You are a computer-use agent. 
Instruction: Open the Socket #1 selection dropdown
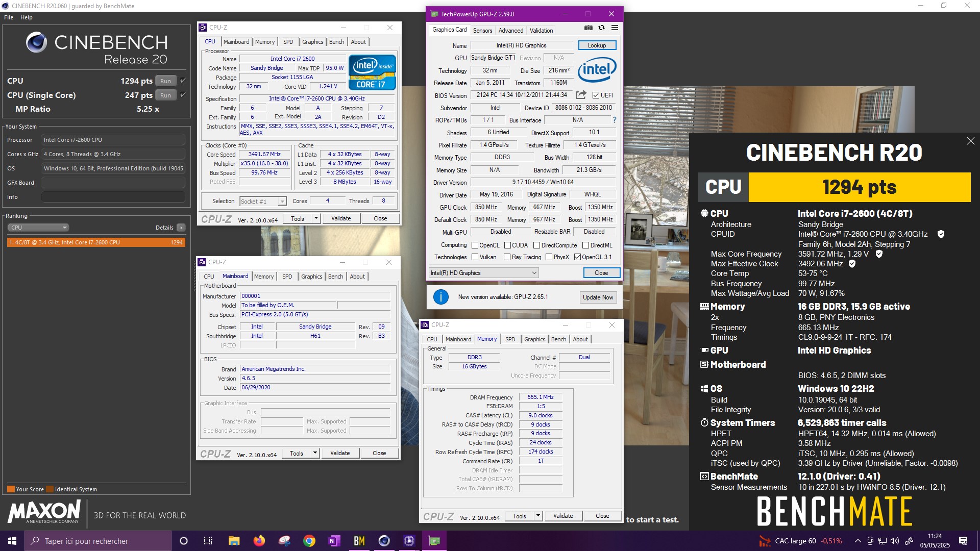(x=263, y=202)
